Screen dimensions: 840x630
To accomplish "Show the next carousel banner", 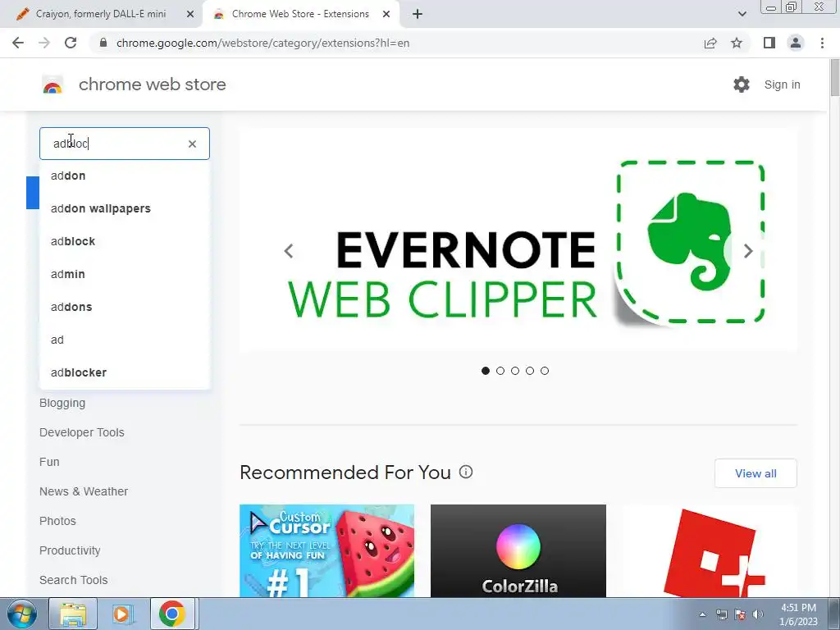I will [748, 251].
